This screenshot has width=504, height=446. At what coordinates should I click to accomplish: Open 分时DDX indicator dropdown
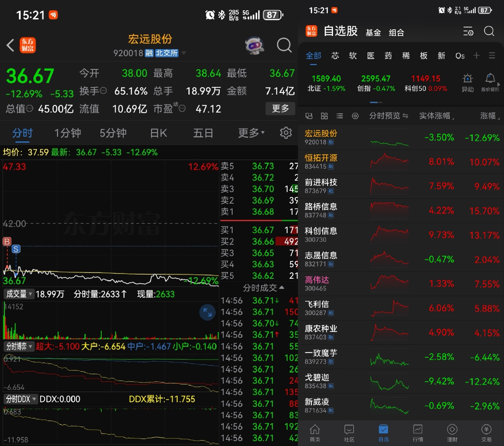point(21,399)
